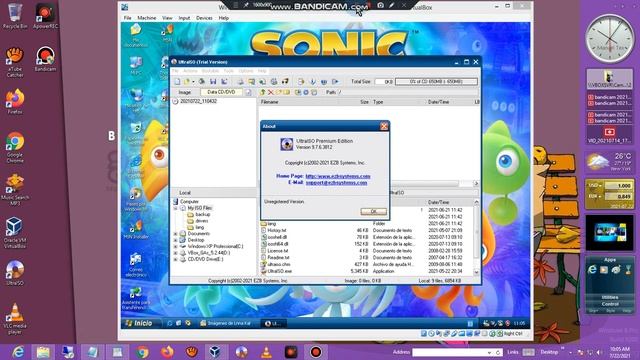Click Internet Explorer on the host taskbar
Screen dimensions: 640x360
[x=18, y=352]
